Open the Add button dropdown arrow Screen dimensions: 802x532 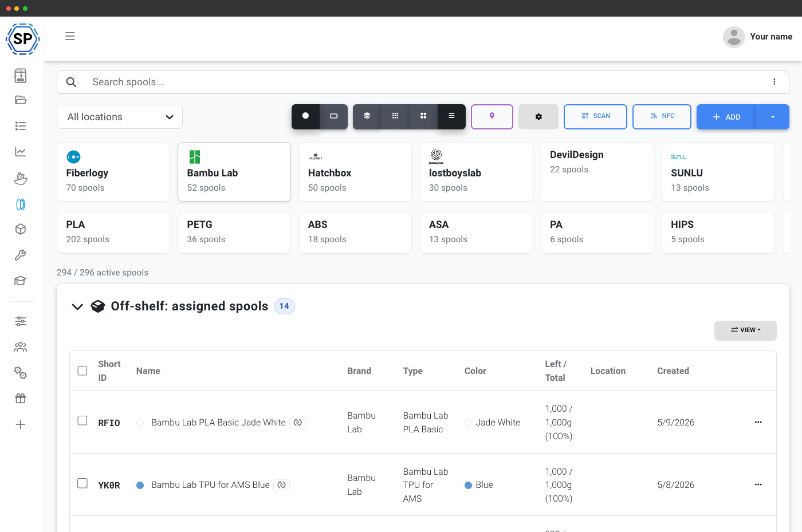tap(773, 117)
